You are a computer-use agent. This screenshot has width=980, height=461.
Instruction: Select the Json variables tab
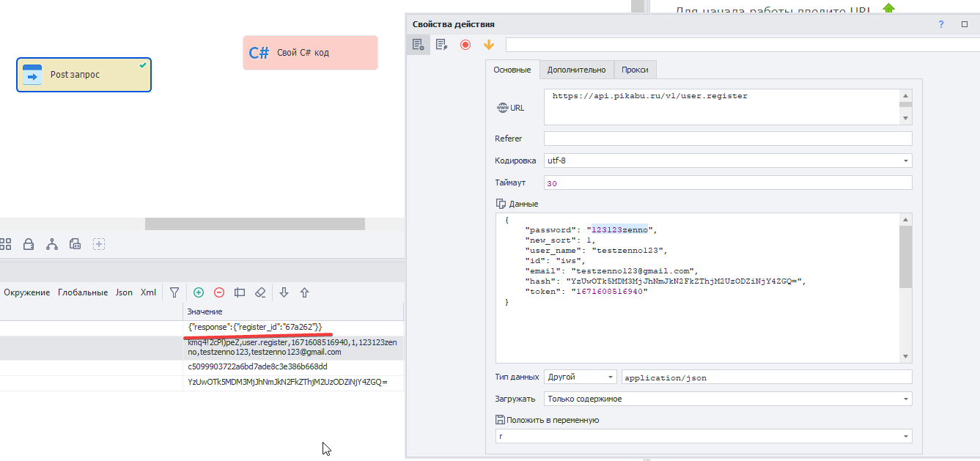pos(124,292)
